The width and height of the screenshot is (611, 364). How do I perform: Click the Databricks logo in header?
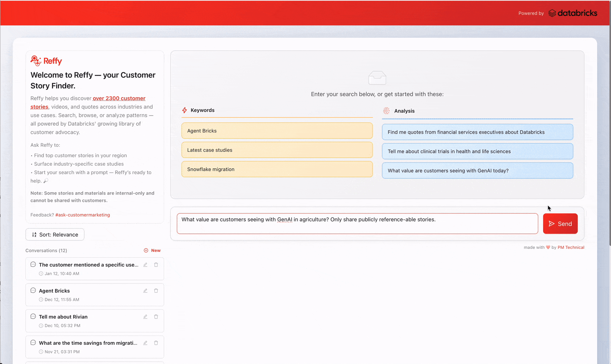click(x=573, y=13)
